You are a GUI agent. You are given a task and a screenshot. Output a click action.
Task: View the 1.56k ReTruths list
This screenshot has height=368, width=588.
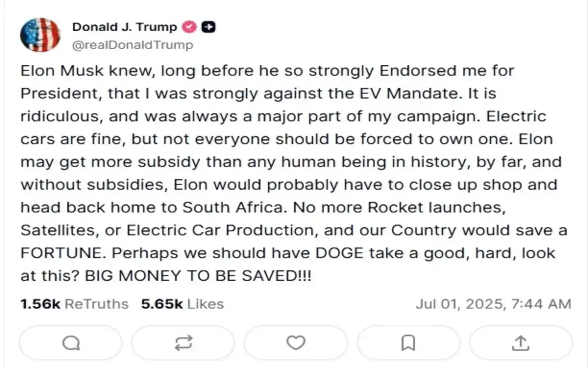pyautogui.click(x=74, y=304)
